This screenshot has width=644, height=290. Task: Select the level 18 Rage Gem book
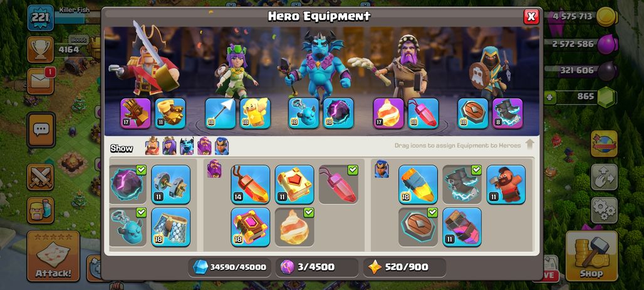pyautogui.click(x=251, y=227)
